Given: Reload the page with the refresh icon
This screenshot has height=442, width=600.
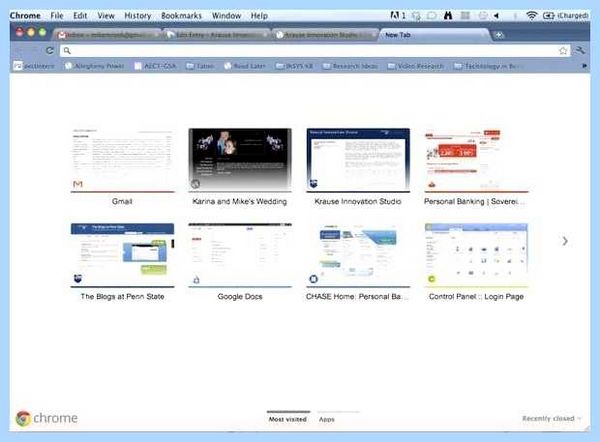Looking at the screenshot, I should click(x=50, y=51).
